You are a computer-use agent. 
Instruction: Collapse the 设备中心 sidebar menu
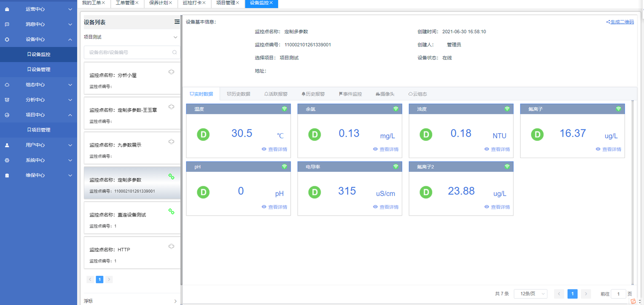(70, 40)
